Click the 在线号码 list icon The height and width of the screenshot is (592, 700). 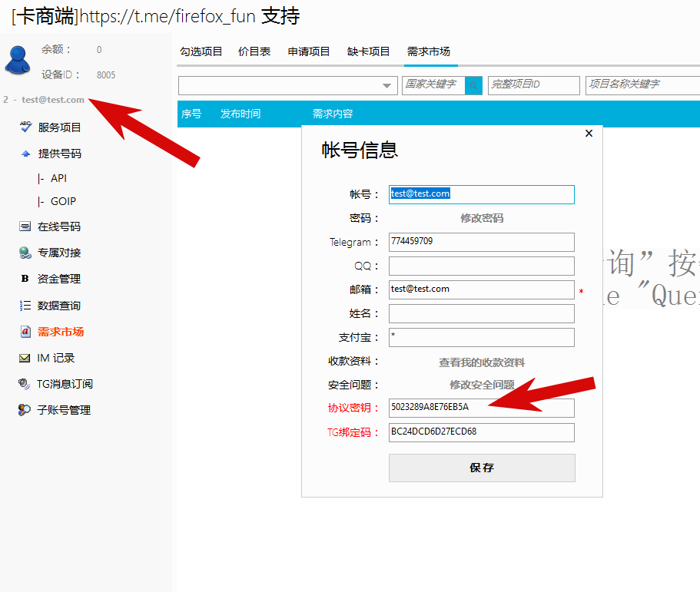coord(25,227)
